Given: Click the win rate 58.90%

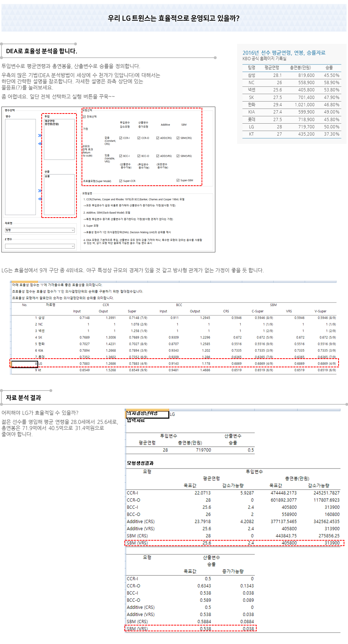Looking at the screenshot, I should pos(332,83).
